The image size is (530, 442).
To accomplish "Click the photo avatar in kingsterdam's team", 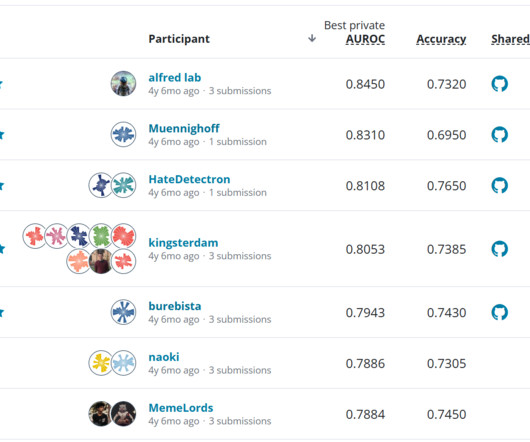I will pyautogui.click(x=101, y=261).
